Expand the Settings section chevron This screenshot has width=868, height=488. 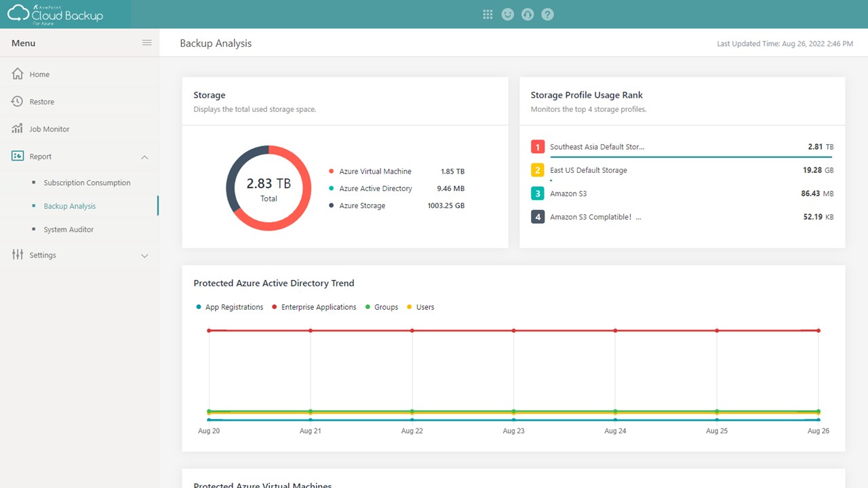[144, 256]
